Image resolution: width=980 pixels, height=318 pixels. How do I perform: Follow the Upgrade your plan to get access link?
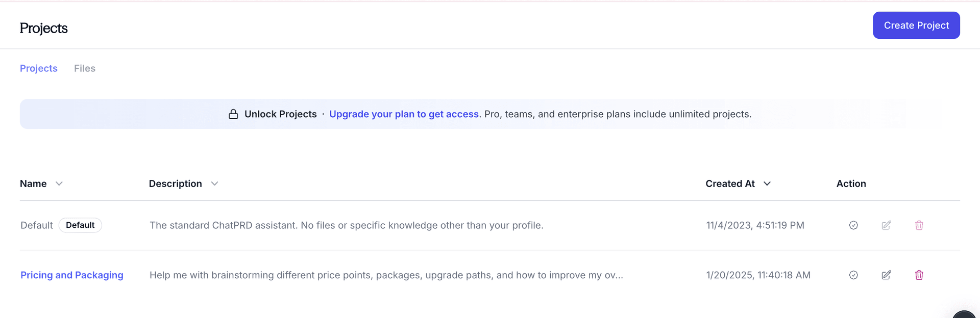404,114
